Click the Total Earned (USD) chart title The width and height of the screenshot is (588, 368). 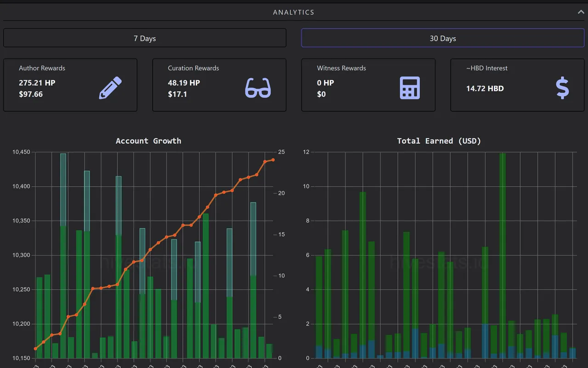[439, 141]
